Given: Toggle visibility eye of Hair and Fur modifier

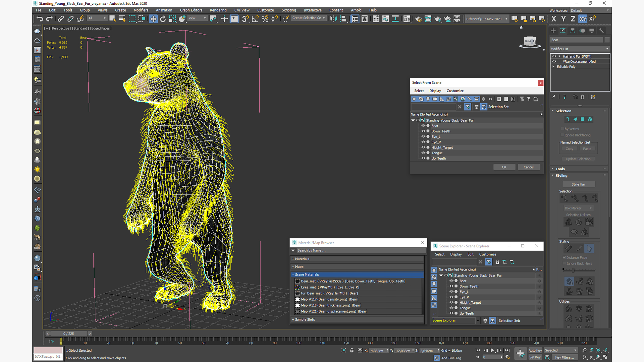Looking at the screenshot, I should [x=554, y=56].
